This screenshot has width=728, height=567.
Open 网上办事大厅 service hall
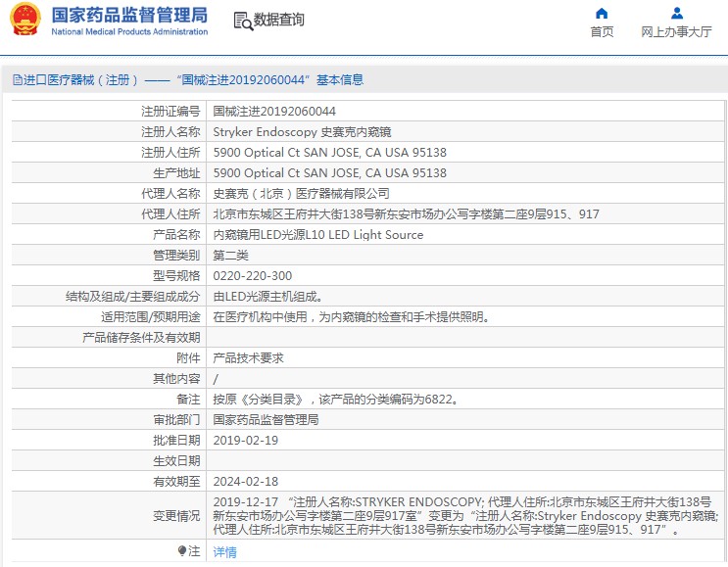point(676,31)
